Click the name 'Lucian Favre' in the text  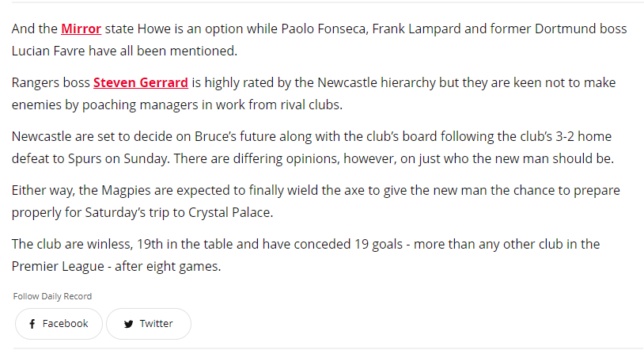tap(48, 51)
